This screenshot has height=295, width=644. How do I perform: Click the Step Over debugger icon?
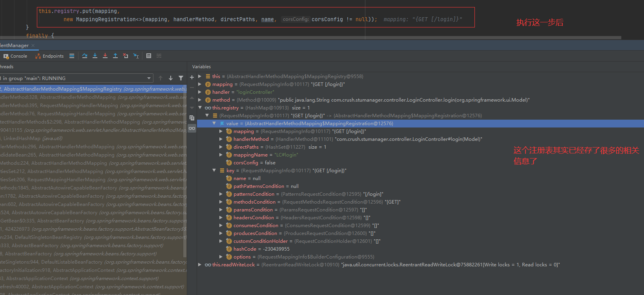[85, 56]
